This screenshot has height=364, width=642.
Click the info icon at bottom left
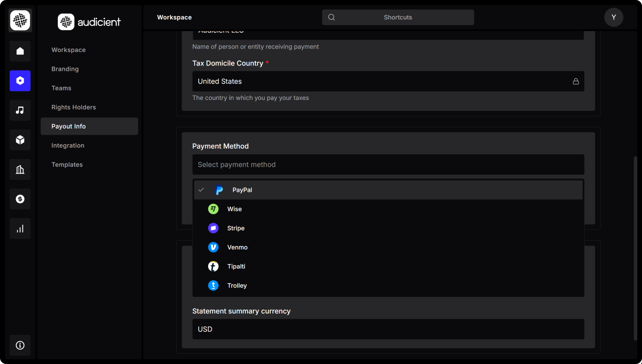[20, 345]
